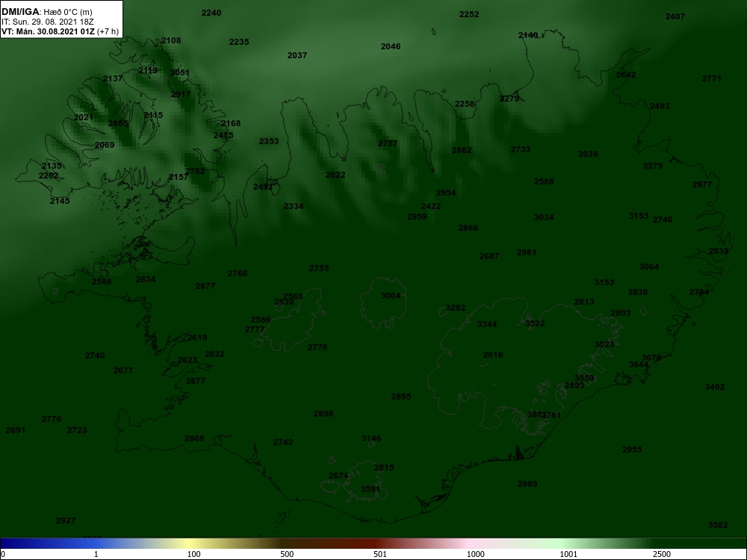Viewport: 747px width, 560px height.
Task: Click the map value 3146
Action: click(371, 438)
